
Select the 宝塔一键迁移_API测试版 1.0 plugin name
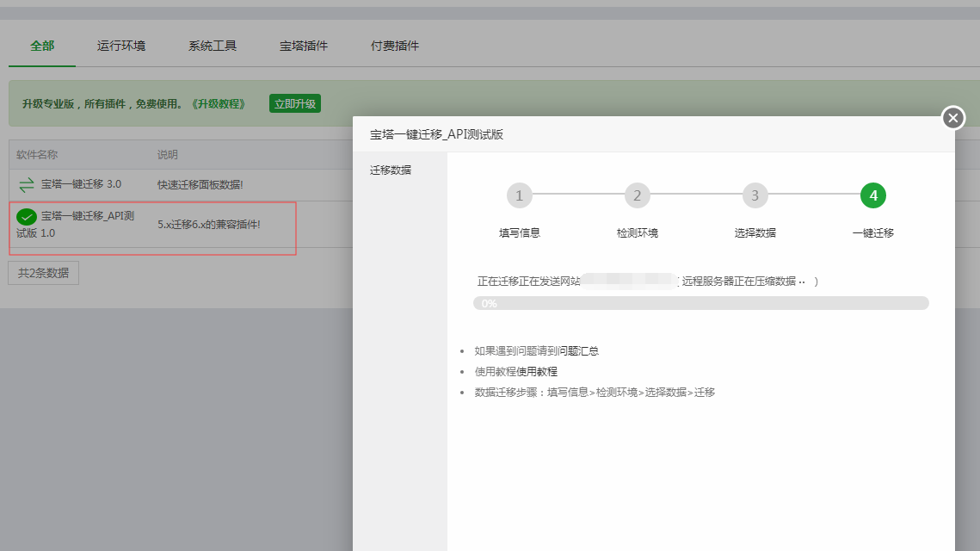coord(76,224)
